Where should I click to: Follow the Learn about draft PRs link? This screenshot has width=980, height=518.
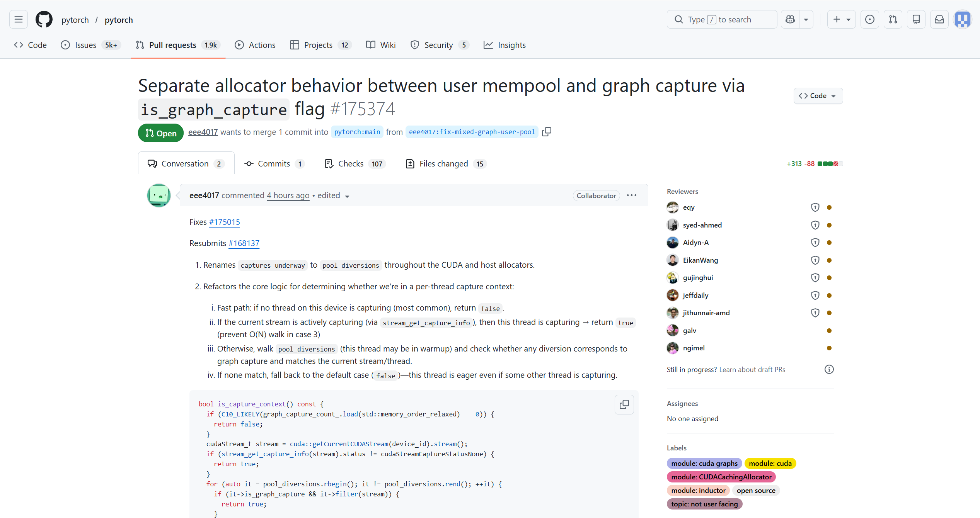(x=752, y=370)
